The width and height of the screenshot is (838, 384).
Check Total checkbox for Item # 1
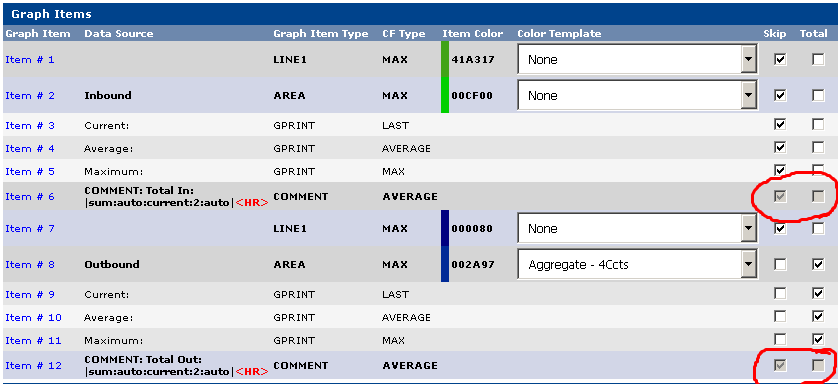click(818, 59)
